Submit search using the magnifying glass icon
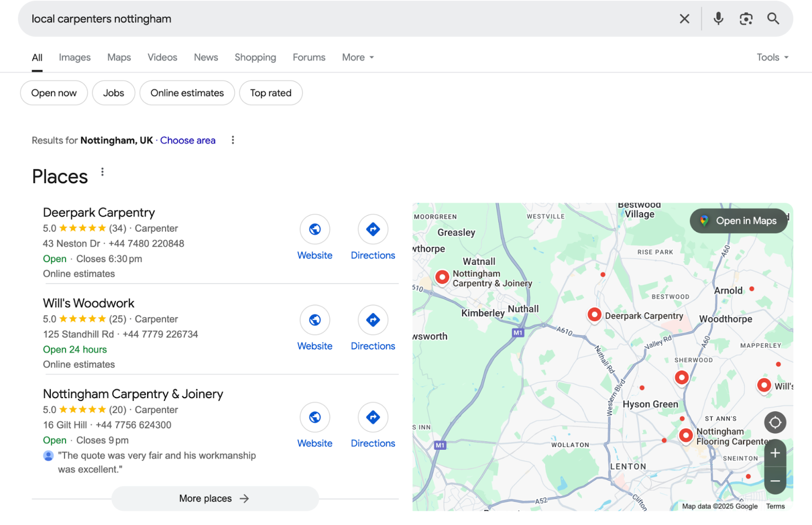 (x=773, y=19)
